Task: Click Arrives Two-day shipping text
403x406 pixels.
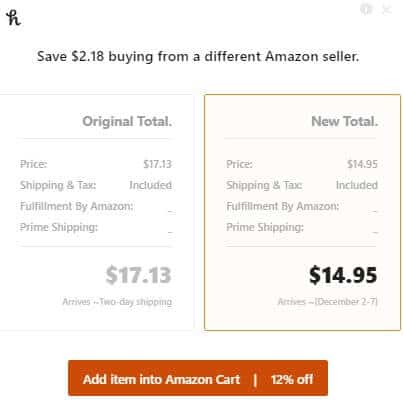Action: pos(117,302)
